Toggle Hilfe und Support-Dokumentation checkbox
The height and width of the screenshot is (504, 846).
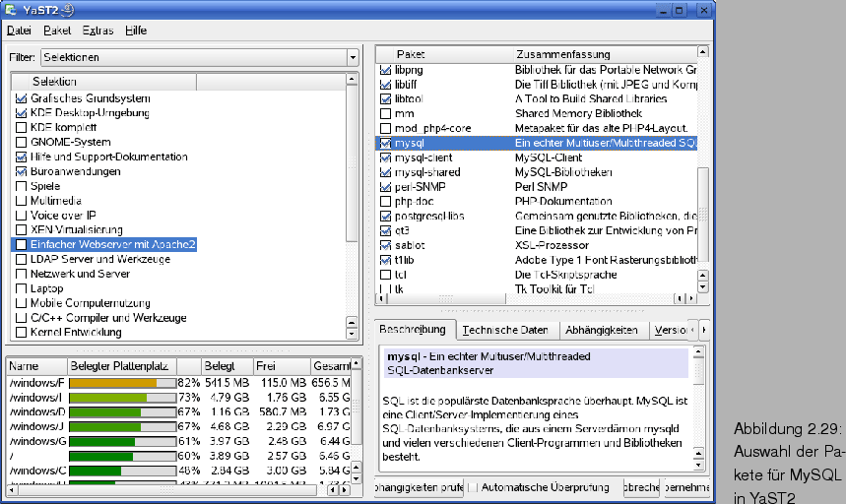coord(21,157)
